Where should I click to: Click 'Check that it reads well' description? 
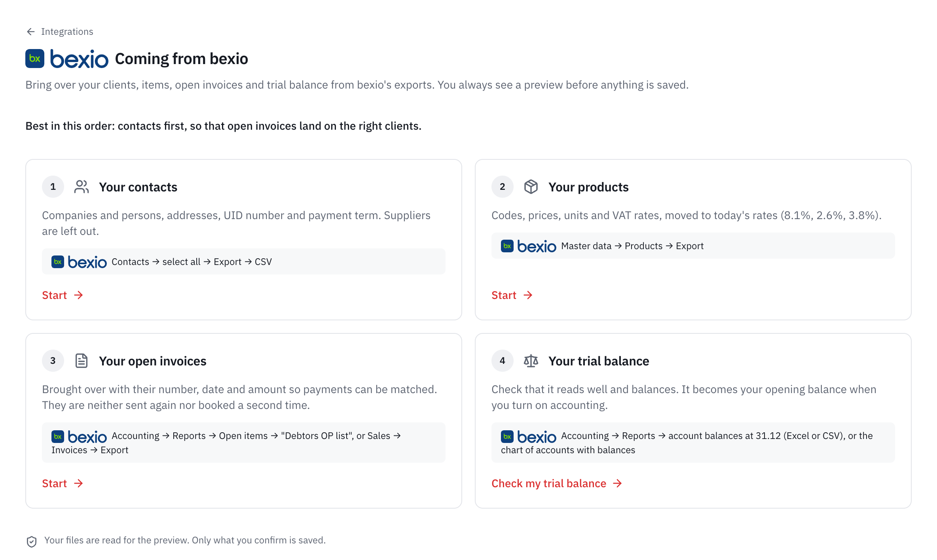(x=684, y=397)
